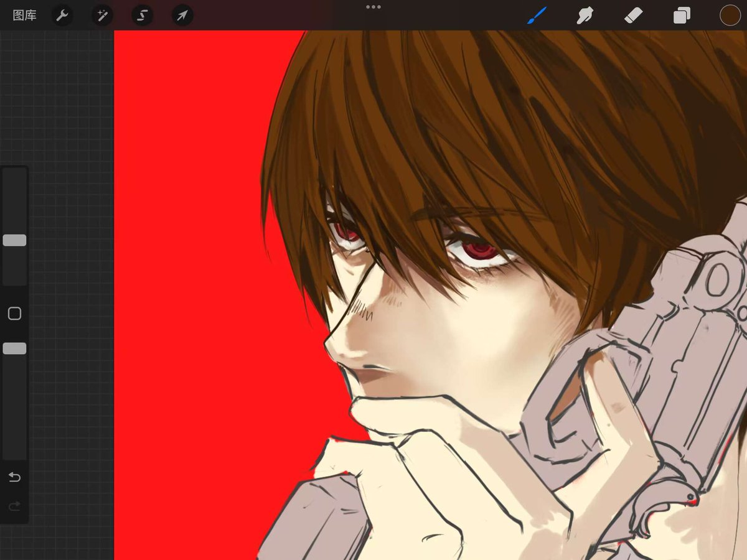Tap the redo arrow on sidebar

[x=14, y=506]
